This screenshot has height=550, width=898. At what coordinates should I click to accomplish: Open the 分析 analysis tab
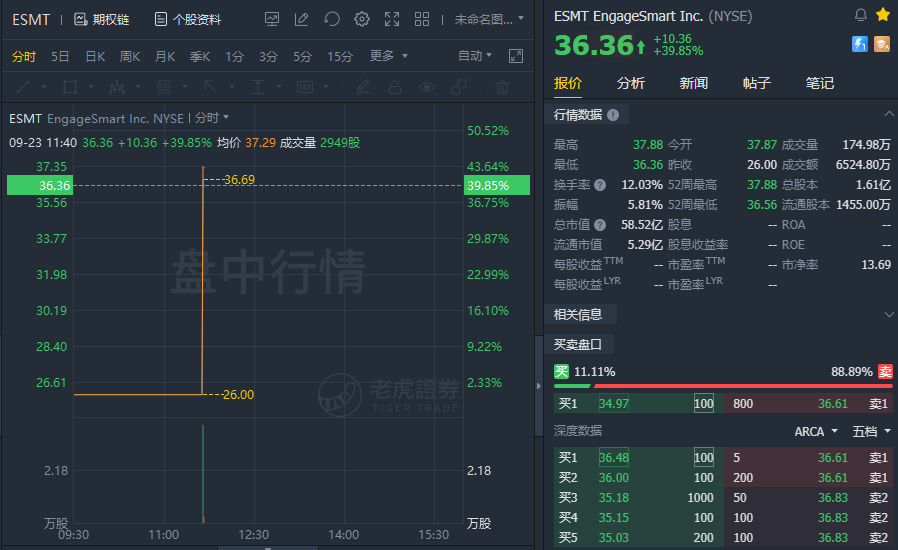[631, 84]
